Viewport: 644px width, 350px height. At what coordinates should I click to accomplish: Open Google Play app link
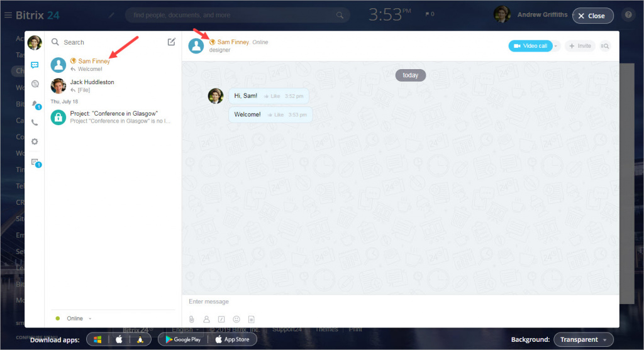click(x=183, y=339)
